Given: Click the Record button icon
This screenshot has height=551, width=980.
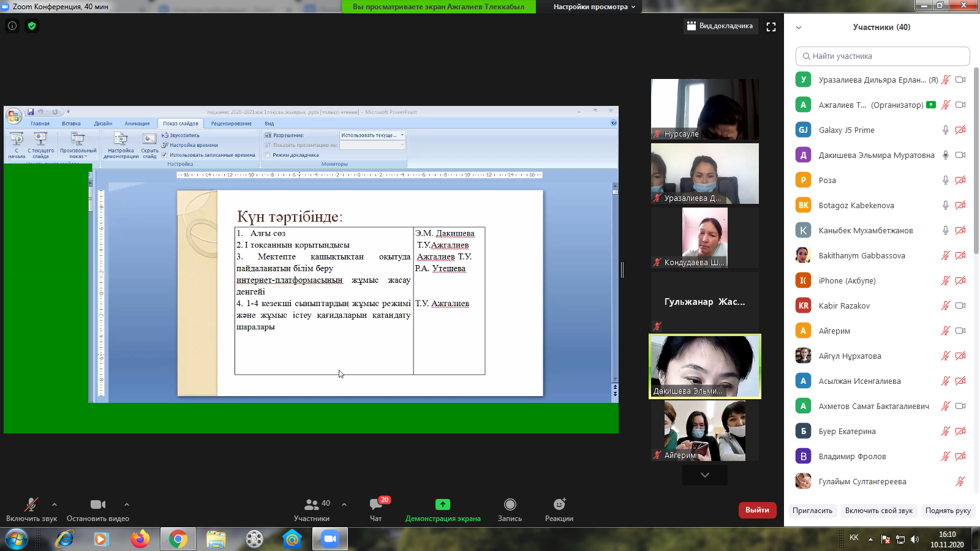Looking at the screenshot, I should click(x=510, y=504).
